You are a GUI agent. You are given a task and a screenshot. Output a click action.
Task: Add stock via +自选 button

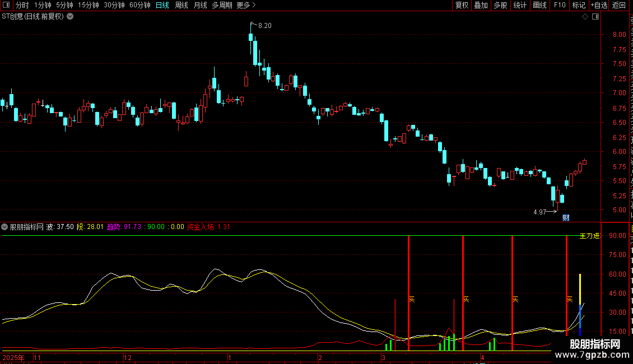click(599, 5)
